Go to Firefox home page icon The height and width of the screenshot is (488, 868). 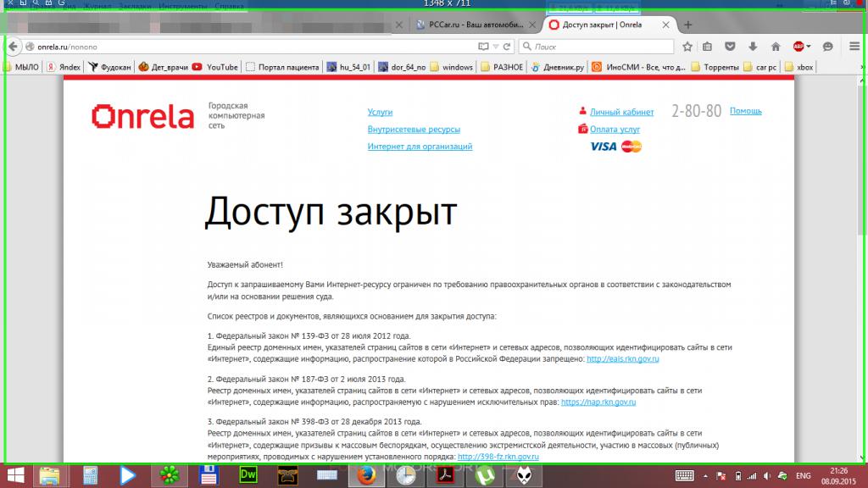pyautogui.click(x=775, y=47)
